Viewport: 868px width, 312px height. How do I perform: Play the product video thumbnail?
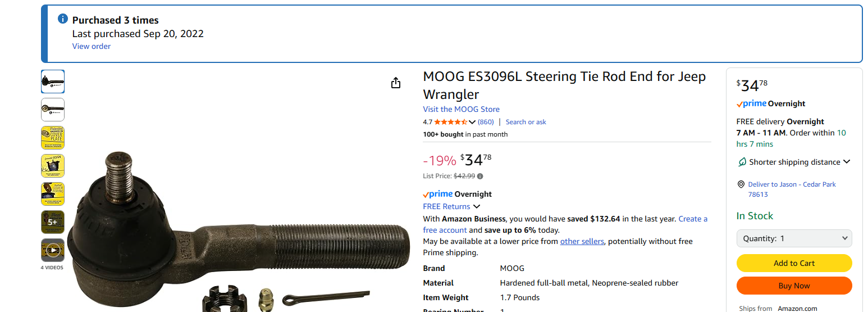[53, 250]
